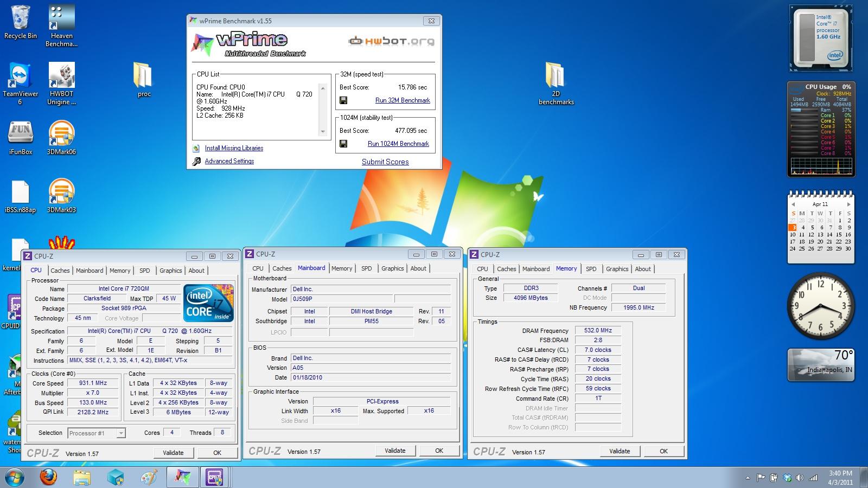Image resolution: width=868 pixels, height=488 pixels.
Task: Switch to Graphics tab in left CPU-Z
Action: 171,271
